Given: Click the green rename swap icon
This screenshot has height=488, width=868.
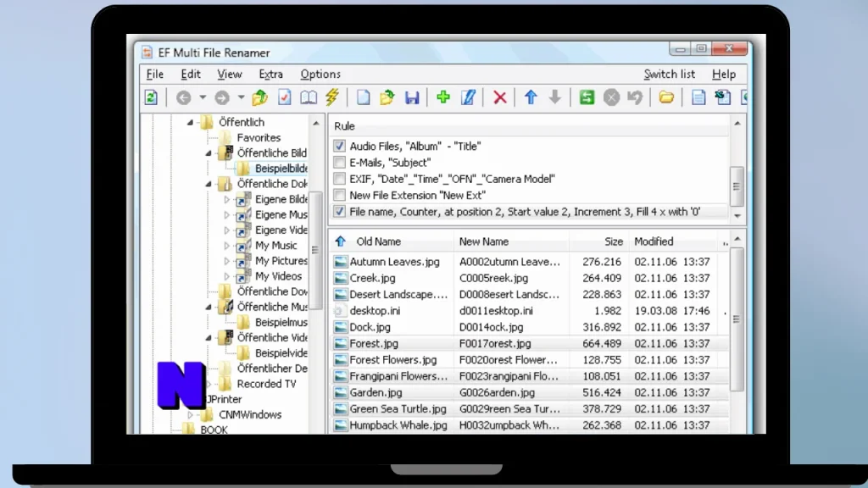Looking at the screenshot, I should coord(587,98).
